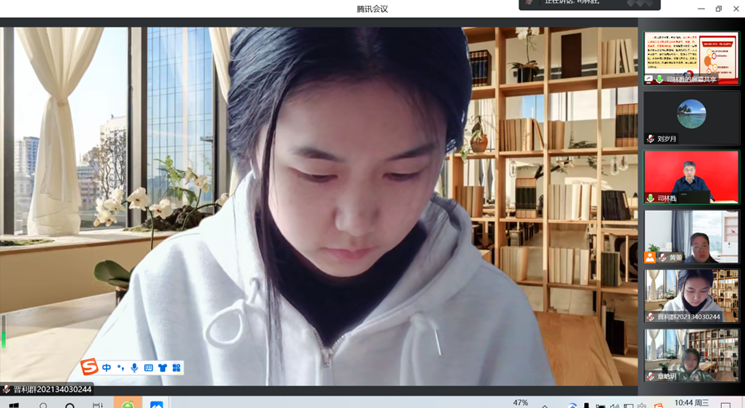Click the 47% battery indicator in tray

pyautogui.click(x=520, y=403)
